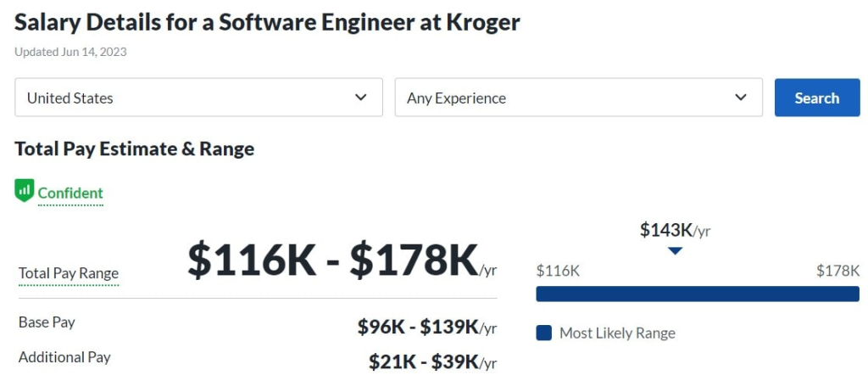Click the location dropdown chevron arrow

tap(361, 98)
